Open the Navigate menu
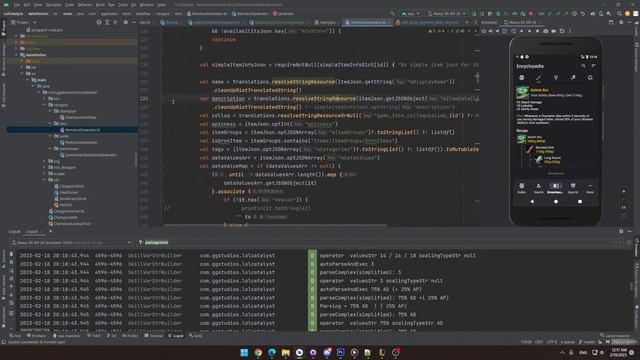 tap(53, 4)
